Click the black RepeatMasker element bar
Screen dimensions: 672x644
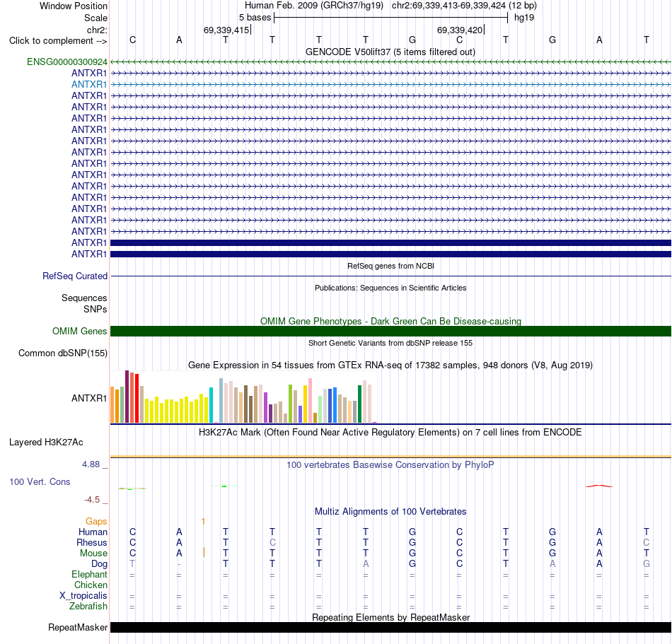[390, 627]
